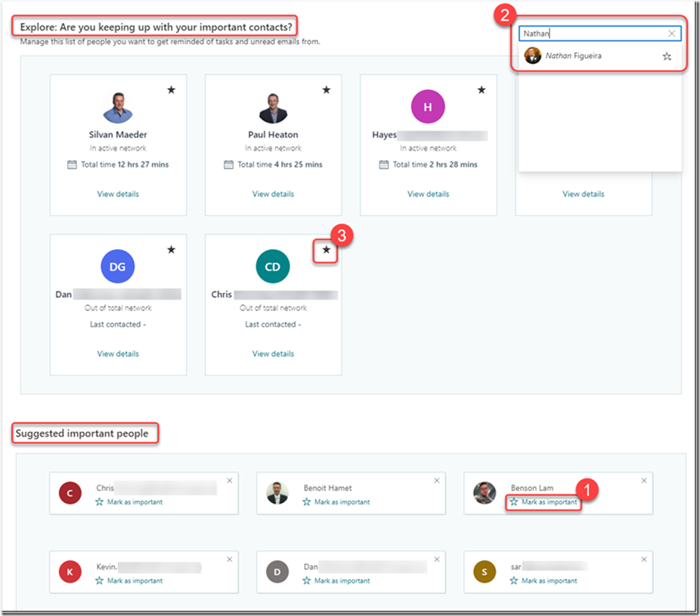Click the calendar icon on Paul Heaton's card
This screenshot has height=616, width=700.
pyautogui.click(x=229, y=165)
